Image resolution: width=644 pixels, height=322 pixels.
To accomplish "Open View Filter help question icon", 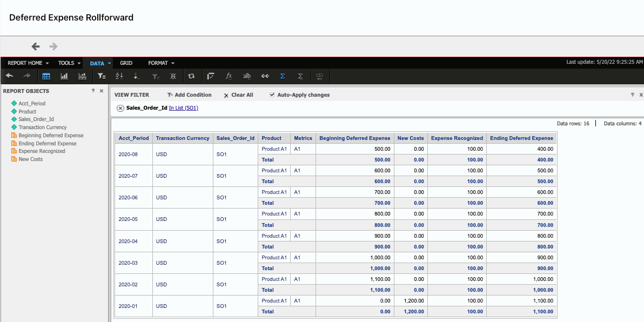I will click(x=633, y=95).
